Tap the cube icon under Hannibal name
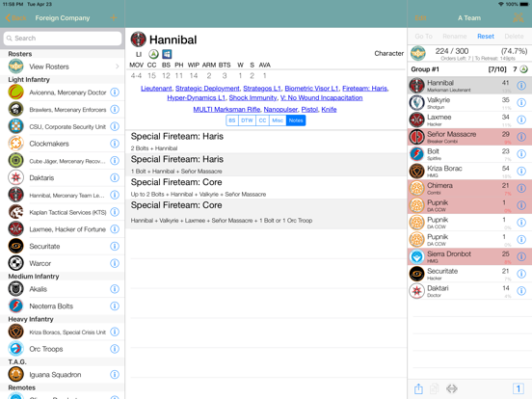 [x=167, y=54]
